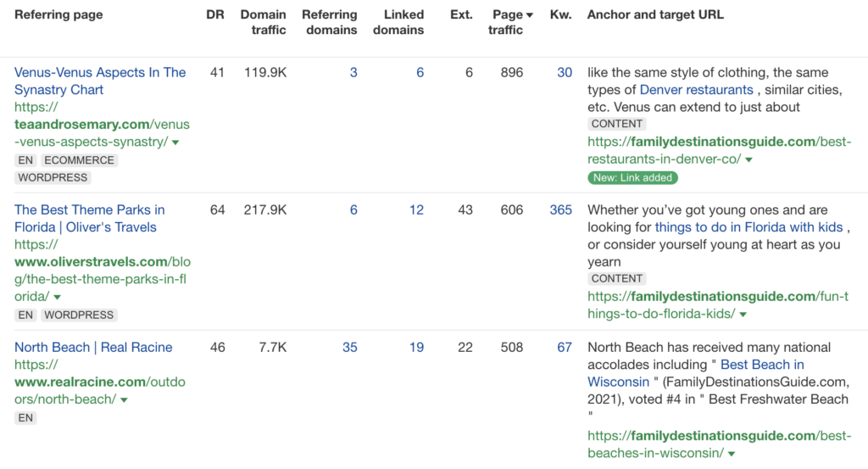This screenshot has height=469, width=868.
Task: Click keywords value 67
Action: [x=564, y=347]
